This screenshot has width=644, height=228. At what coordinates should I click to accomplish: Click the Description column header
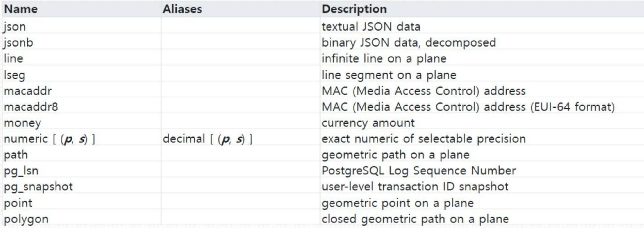pyautogui.click(x=354, y=9)
